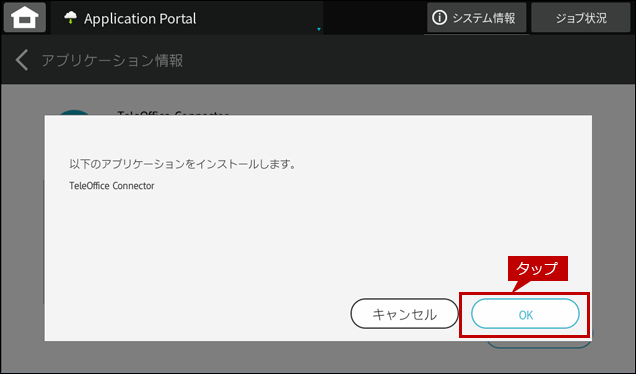Tap the Home icon
Image resolution: width=636 pixels, height=374 pixels.
[25, 18]
